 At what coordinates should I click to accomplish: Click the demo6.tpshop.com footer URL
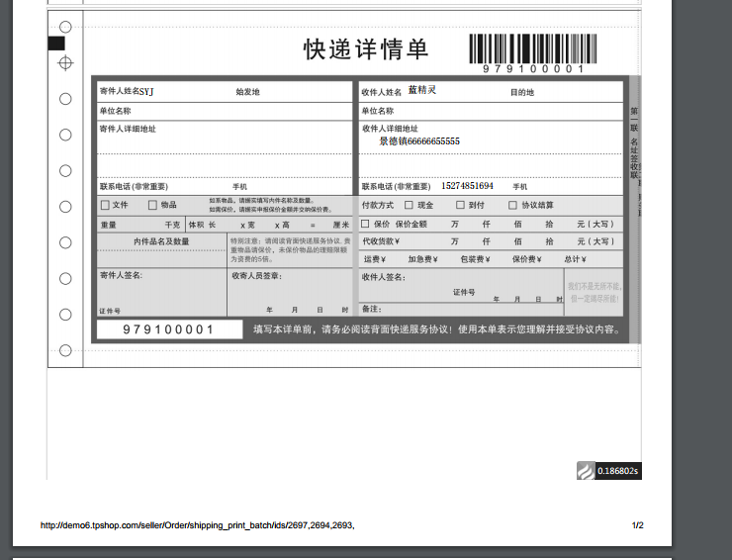[x=197, y=525]
